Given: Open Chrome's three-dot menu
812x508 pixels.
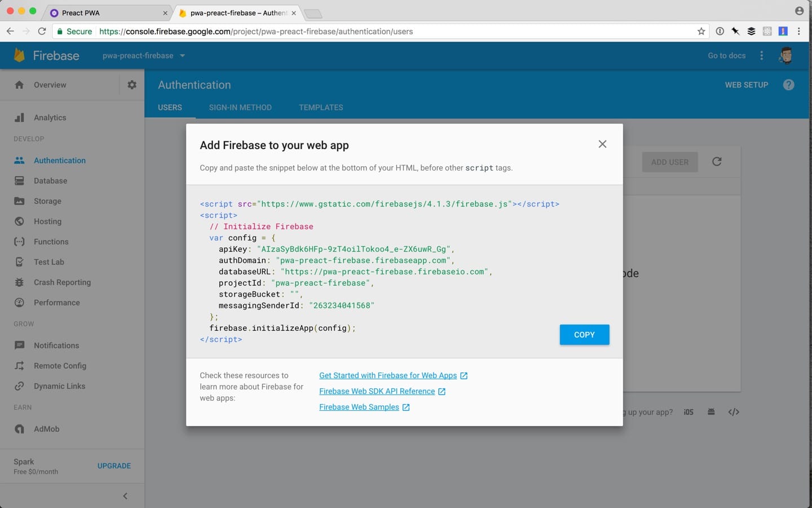Looking at the screenshot, I should coord(798,31).
